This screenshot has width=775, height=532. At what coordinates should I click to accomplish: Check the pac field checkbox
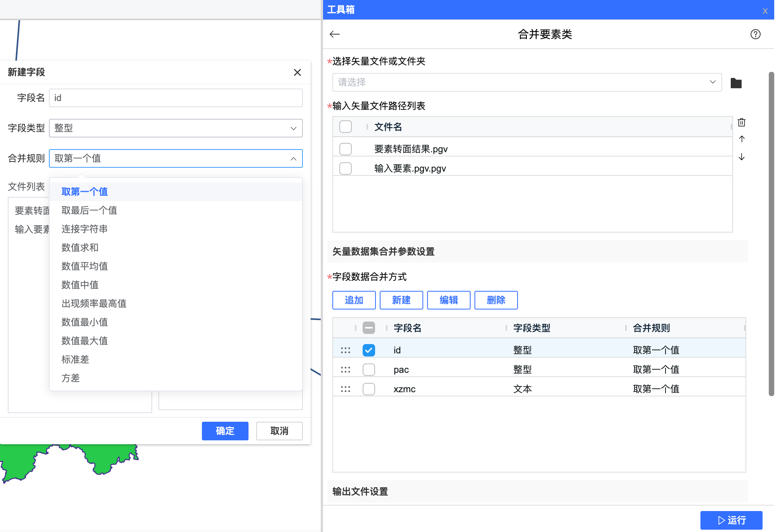tap(369, 370)
